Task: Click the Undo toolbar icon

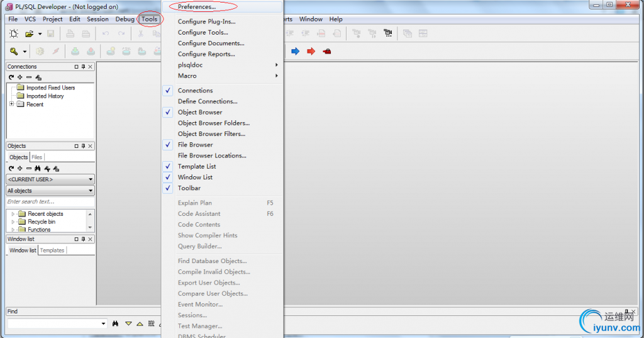Action: coord(106,34)
